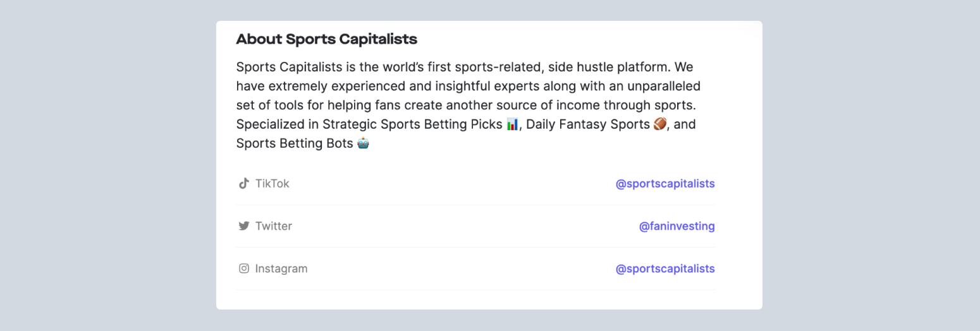Select the Twitter row label
980x331 pixels.
(273, 226)
